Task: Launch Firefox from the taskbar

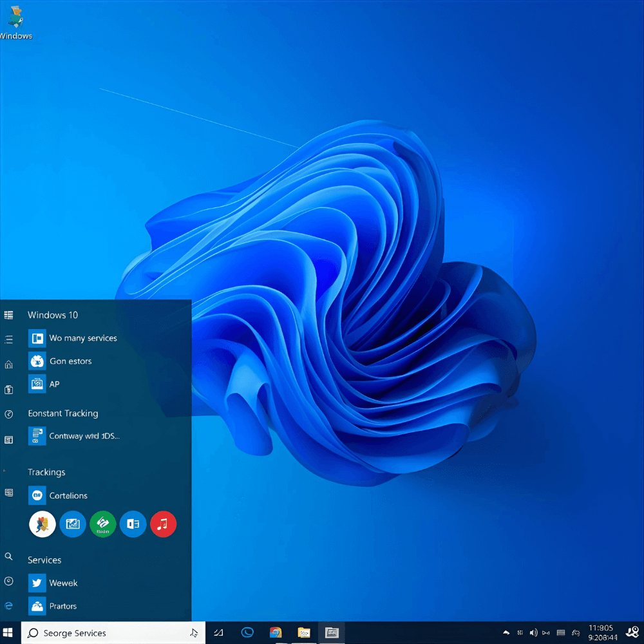Action: tap(276, 632)
